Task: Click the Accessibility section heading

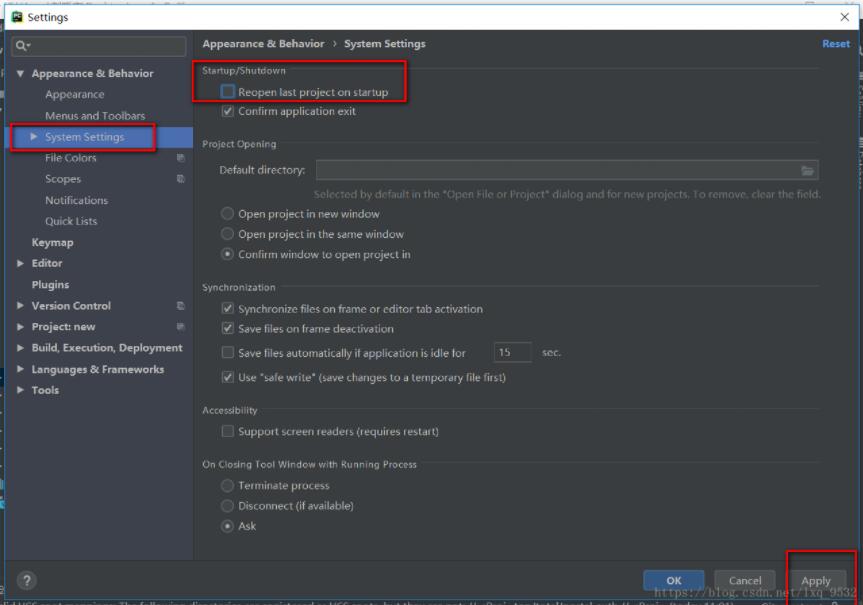Action: (x=230, y=410)
